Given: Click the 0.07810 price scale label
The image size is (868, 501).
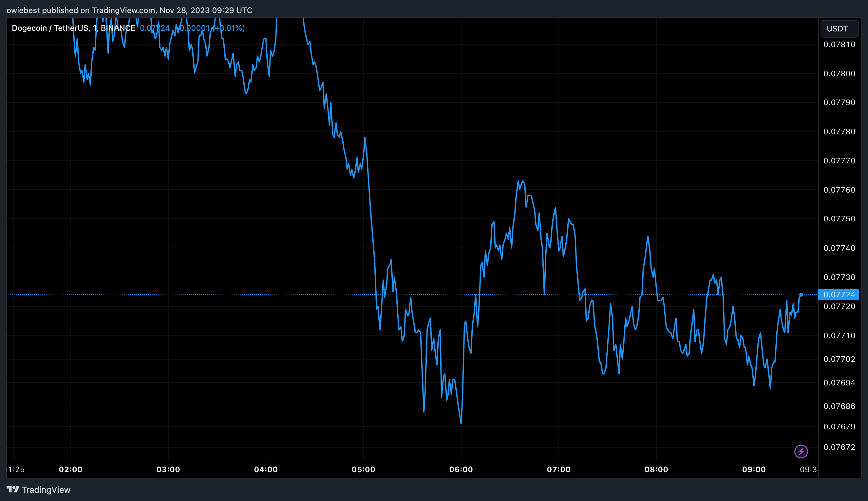Looking at the screenshot, I should (839, 45).
